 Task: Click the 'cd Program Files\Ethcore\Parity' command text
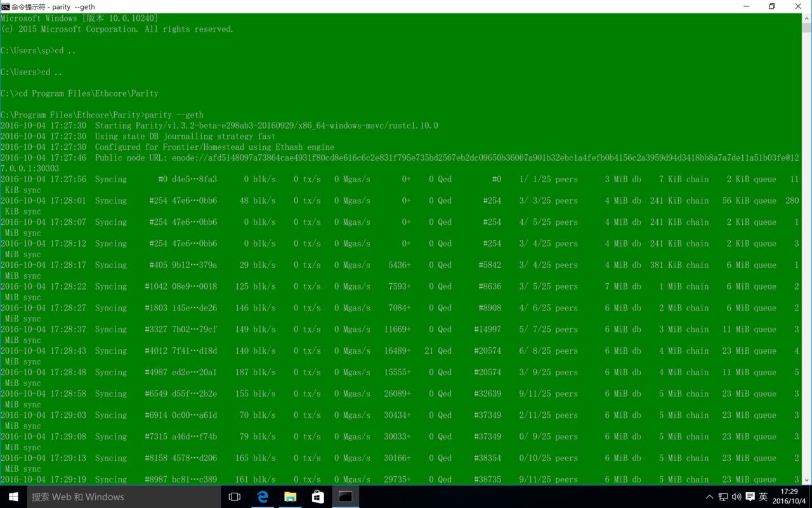tap(88, 93)
